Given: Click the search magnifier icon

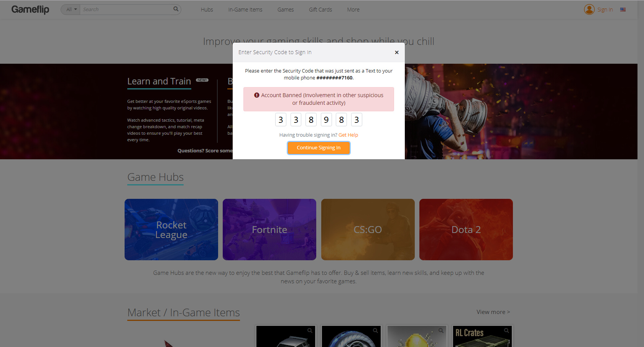Looking at the screenshot, I should point(176,9).
